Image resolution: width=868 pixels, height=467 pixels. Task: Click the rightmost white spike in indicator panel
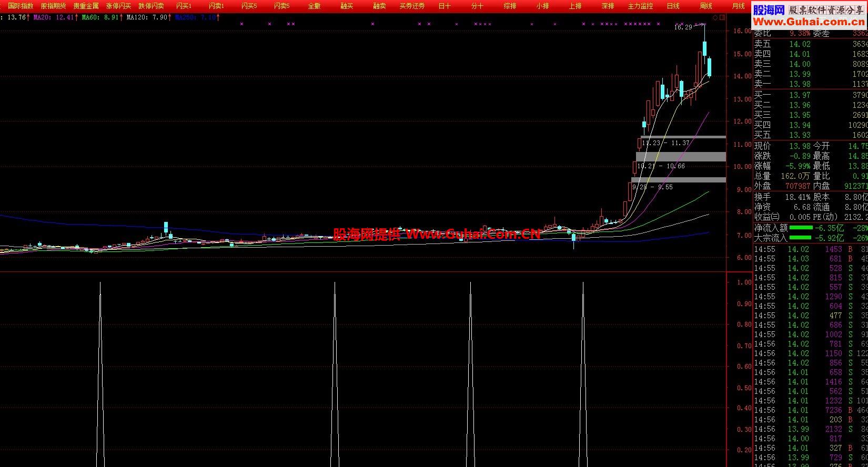[583, 374]
